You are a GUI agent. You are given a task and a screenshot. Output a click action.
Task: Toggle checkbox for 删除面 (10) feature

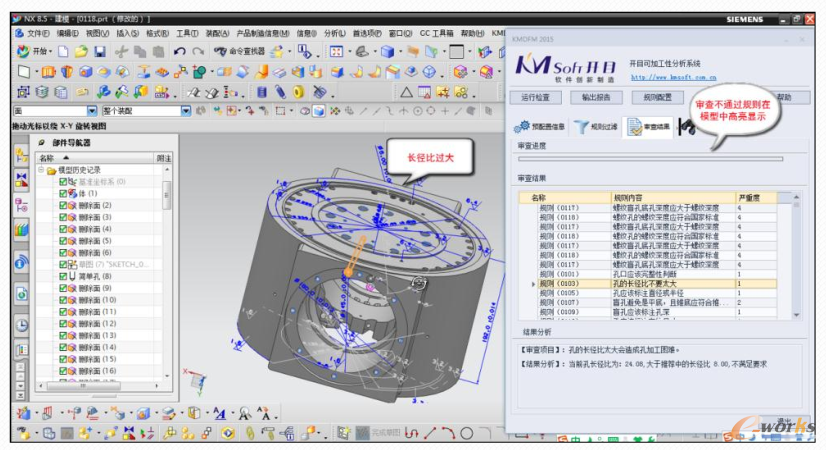pyautogui.click(x=62, y=300)
